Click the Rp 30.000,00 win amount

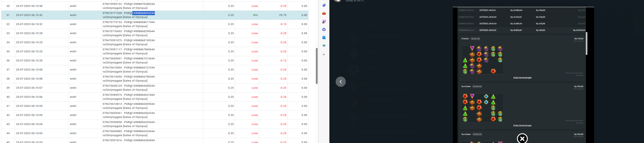click(579, 30)
